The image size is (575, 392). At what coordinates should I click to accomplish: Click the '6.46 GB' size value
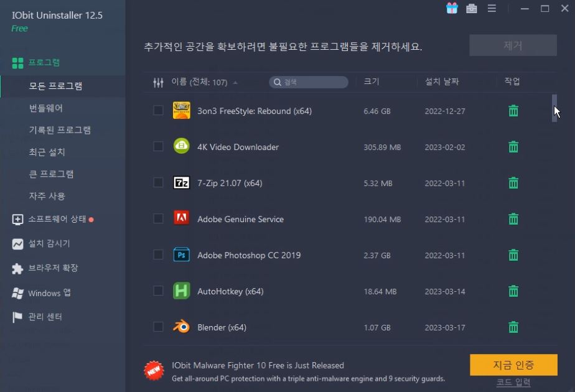point(377,111)
